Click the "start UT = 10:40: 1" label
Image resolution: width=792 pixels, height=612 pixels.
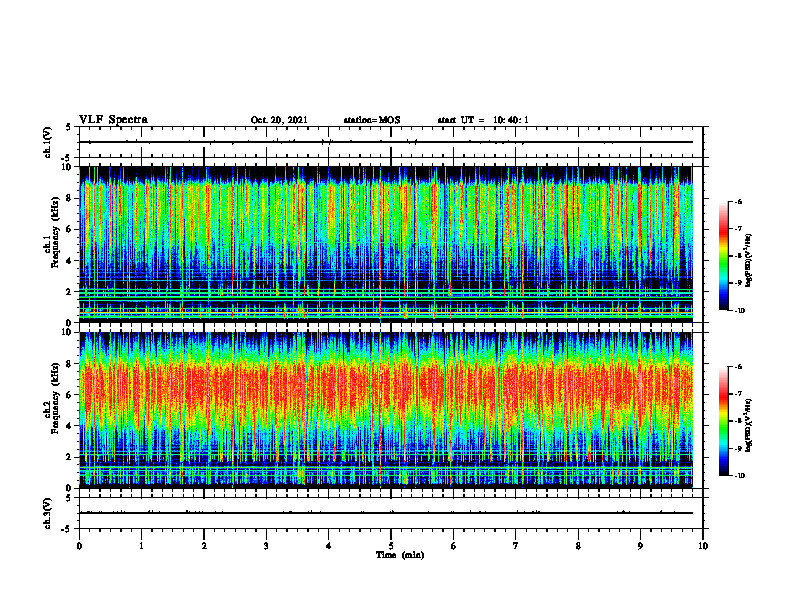point(483,120)
